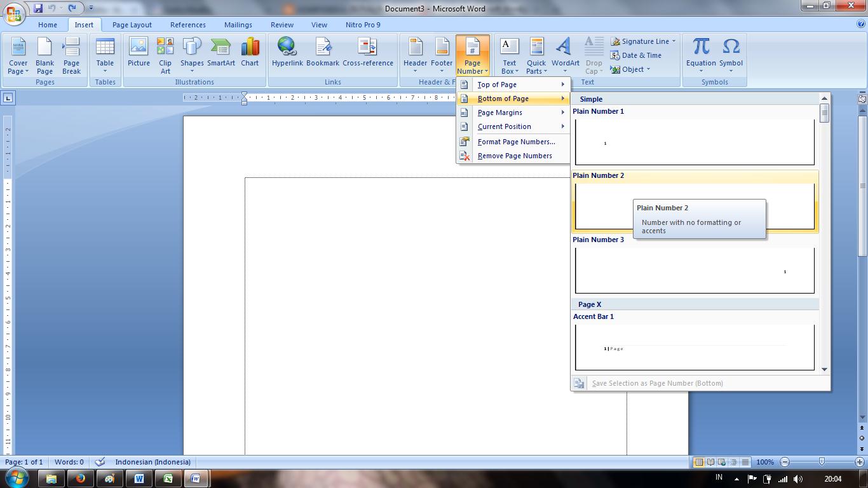The height and width of the screenshot is (488, 868).
Task: Click the Select Browse Object button
Action: pyautogui.click(x=862, y=438)
